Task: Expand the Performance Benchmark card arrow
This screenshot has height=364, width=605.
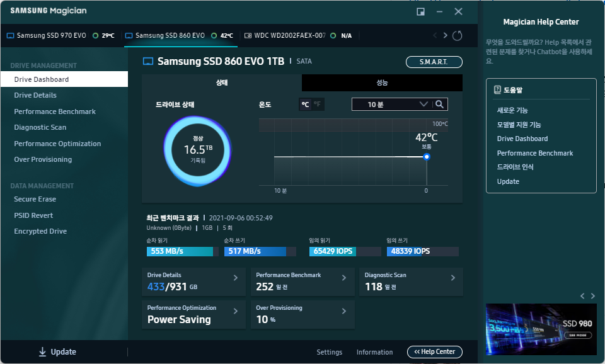Action: pos(344,278)
